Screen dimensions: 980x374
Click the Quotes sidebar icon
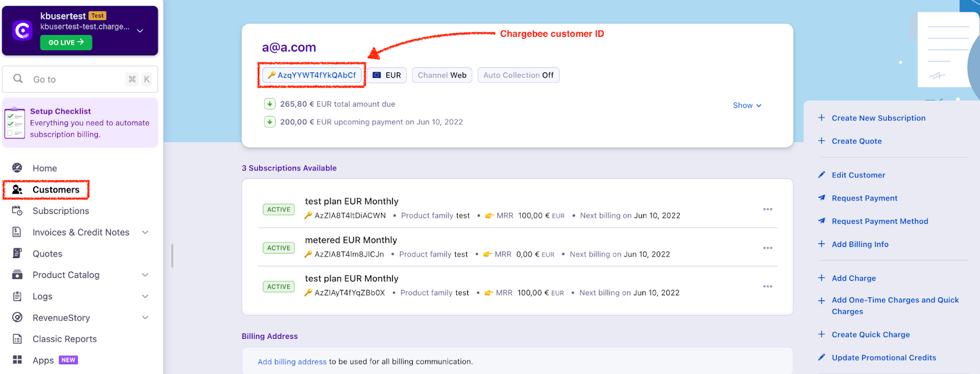tap(17, 254)
